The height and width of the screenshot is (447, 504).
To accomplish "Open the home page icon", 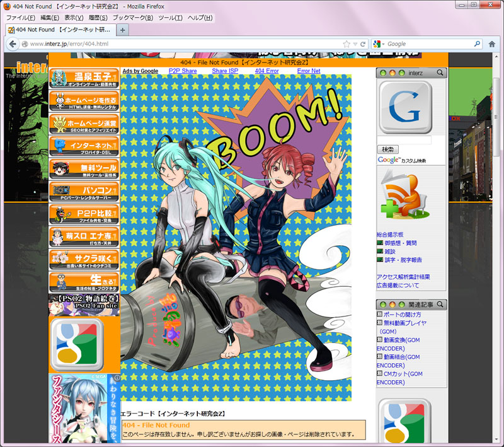I will coord(492,44).
